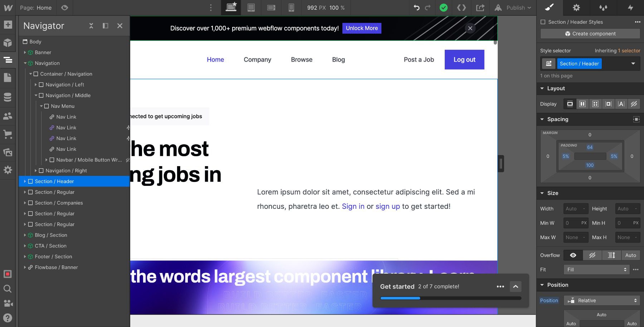Open the Get started checklist options menu
The image size is (644, 327).
(x=500, y=287)
